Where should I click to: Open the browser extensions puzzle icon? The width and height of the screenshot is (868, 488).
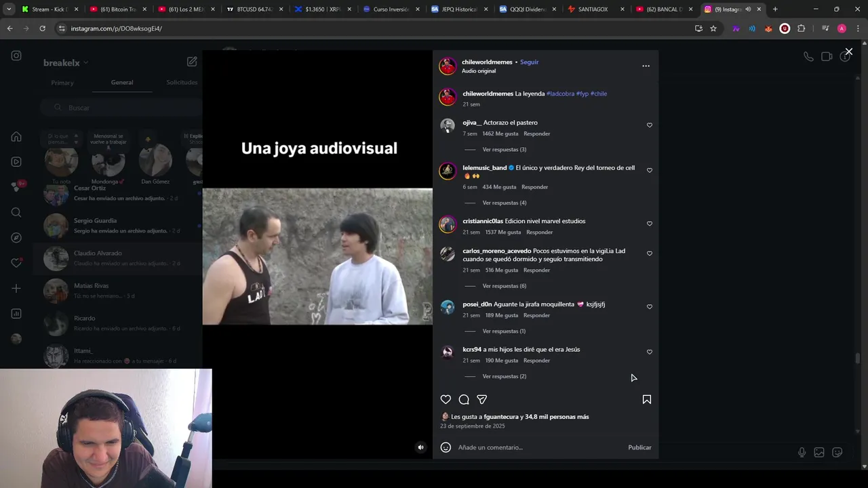coord(802,28)
